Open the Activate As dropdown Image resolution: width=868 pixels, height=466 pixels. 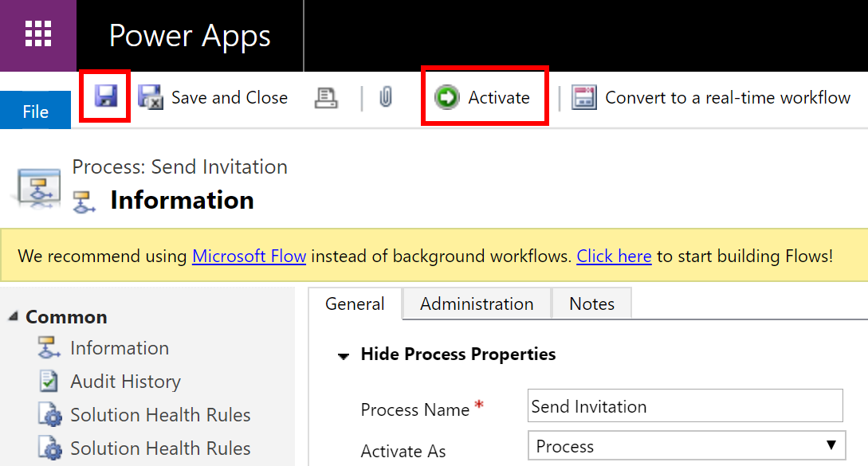tap(831, 446)
